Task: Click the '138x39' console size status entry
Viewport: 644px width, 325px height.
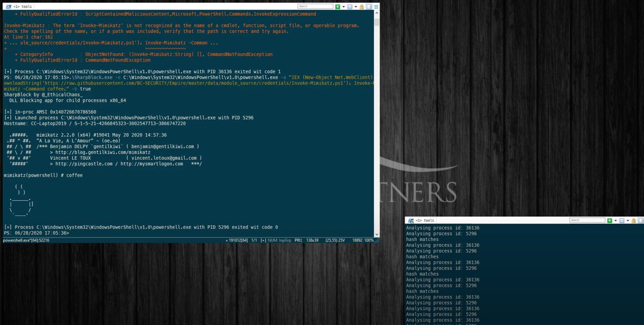Action: tap(312, 240)
